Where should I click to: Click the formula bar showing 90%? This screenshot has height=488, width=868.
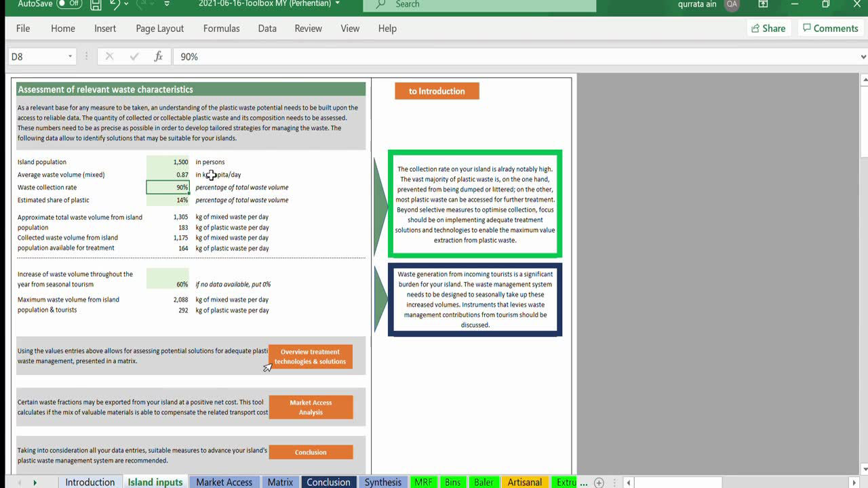tap(515, 57)
